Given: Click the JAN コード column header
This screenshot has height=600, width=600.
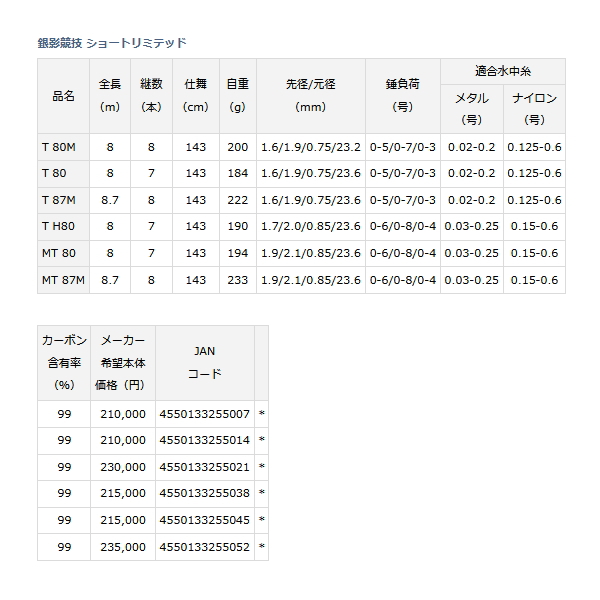Looking at the screenshot, I should coord(205,363).
